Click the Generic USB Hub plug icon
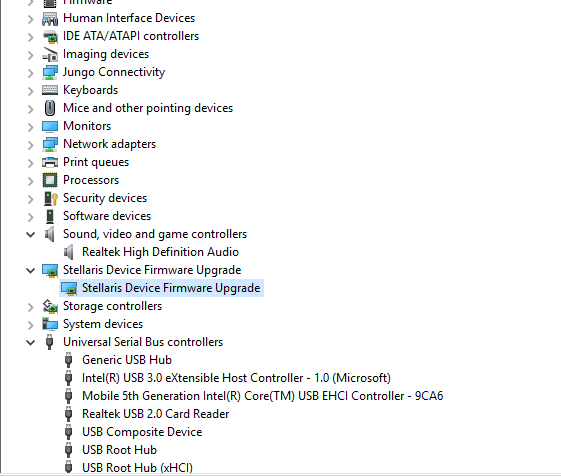This screenshot has width=561, height=476. [68, 360]
